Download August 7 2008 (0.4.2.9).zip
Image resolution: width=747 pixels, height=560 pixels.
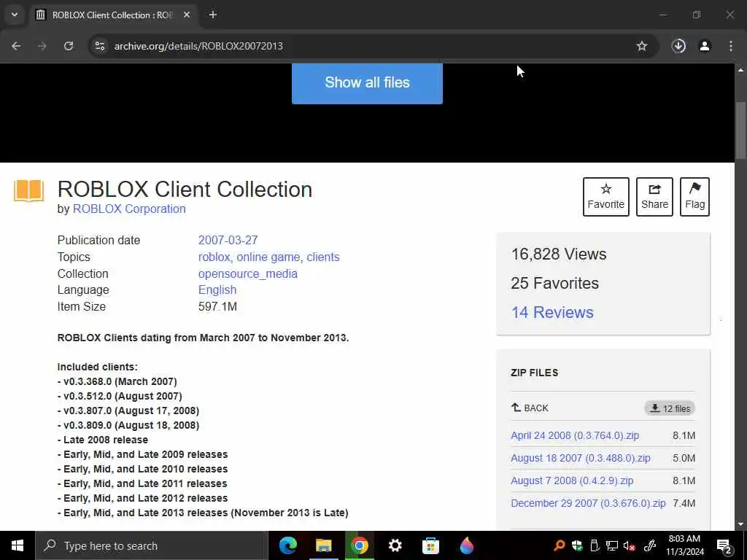[x=572, y=481]
